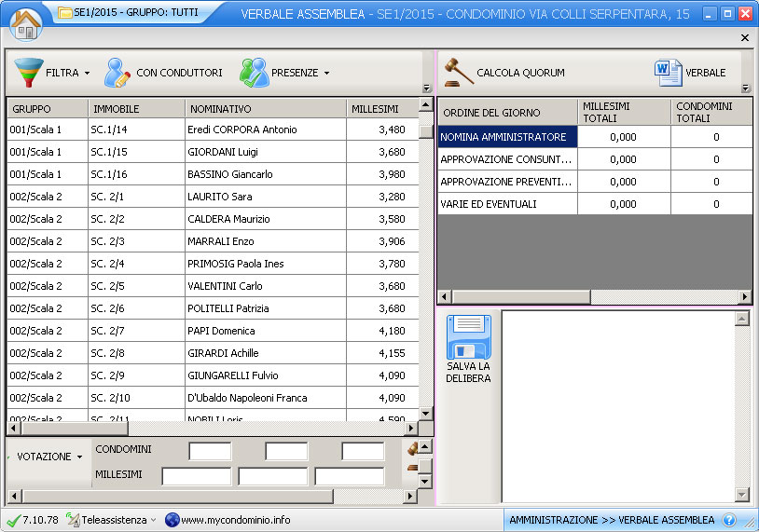
Task: Select the VARIE ED EVENTUALI row
Action: [x=507, y=204]
